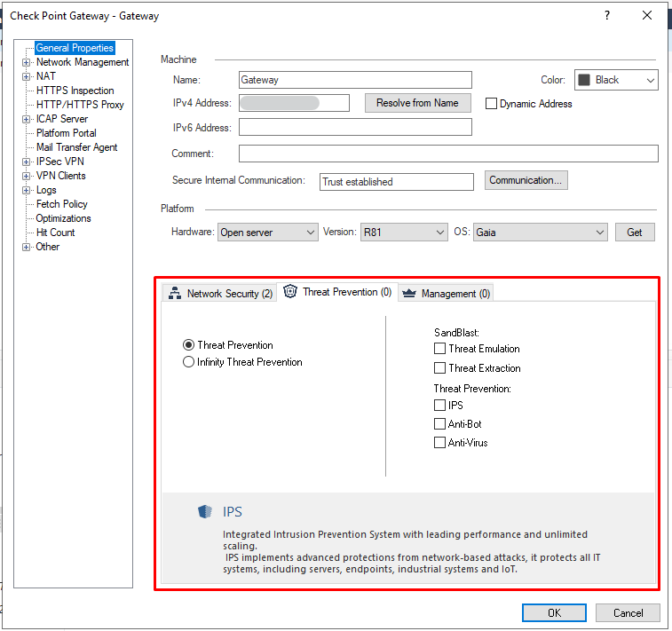672x631 pixels.
Task: Click the IPS shield icon in description
Action: tap(205, 512)
